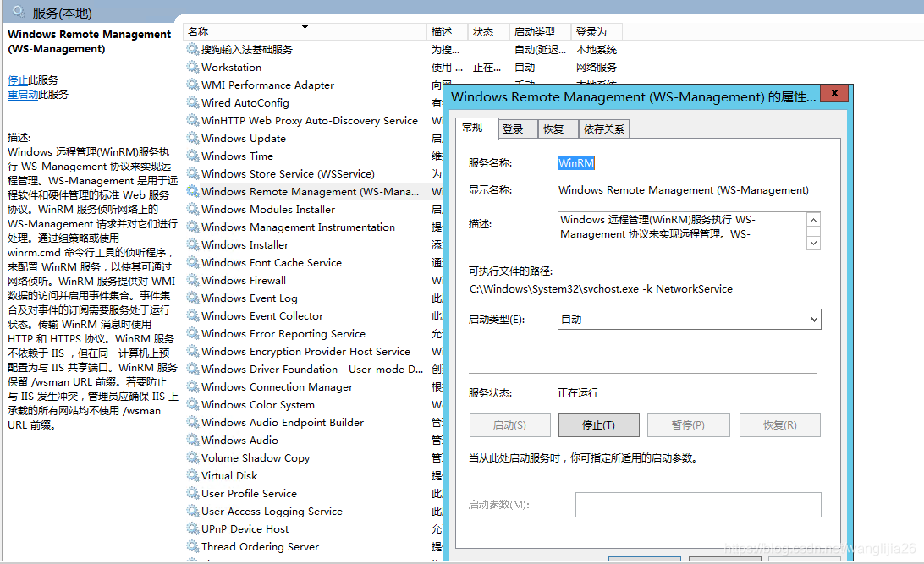The height and width of the screenshot is (564, 924).
Task: Click the Windows Driver Foundation gear icon
Action: (x=193, y=370)
